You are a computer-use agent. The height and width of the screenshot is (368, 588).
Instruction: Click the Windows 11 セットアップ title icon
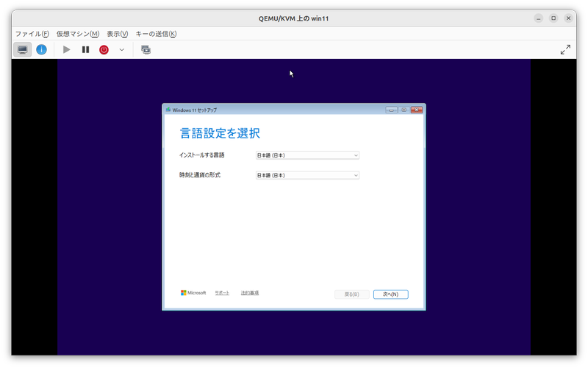168,110
